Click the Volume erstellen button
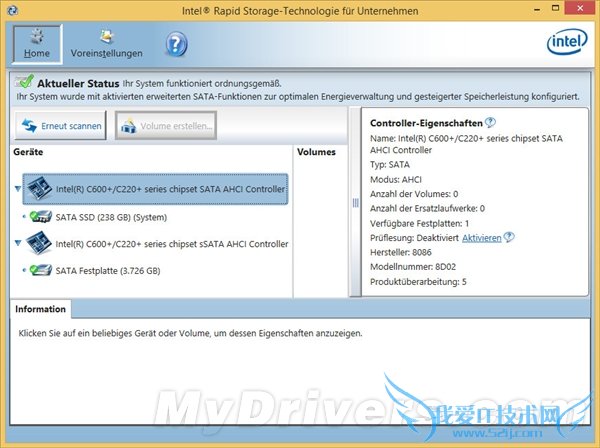Viewport: 600px width, 448px height. coord(166,125)
